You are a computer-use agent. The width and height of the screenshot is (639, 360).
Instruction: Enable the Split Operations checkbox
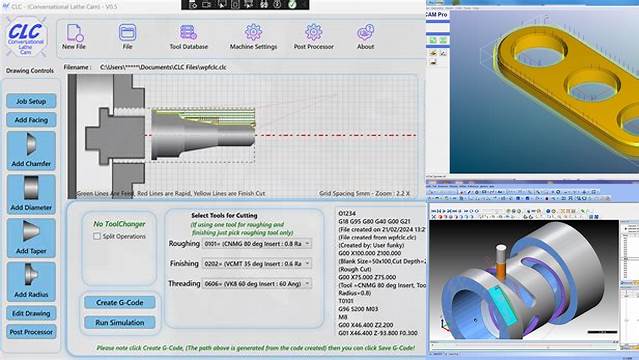tap(97, 236)
